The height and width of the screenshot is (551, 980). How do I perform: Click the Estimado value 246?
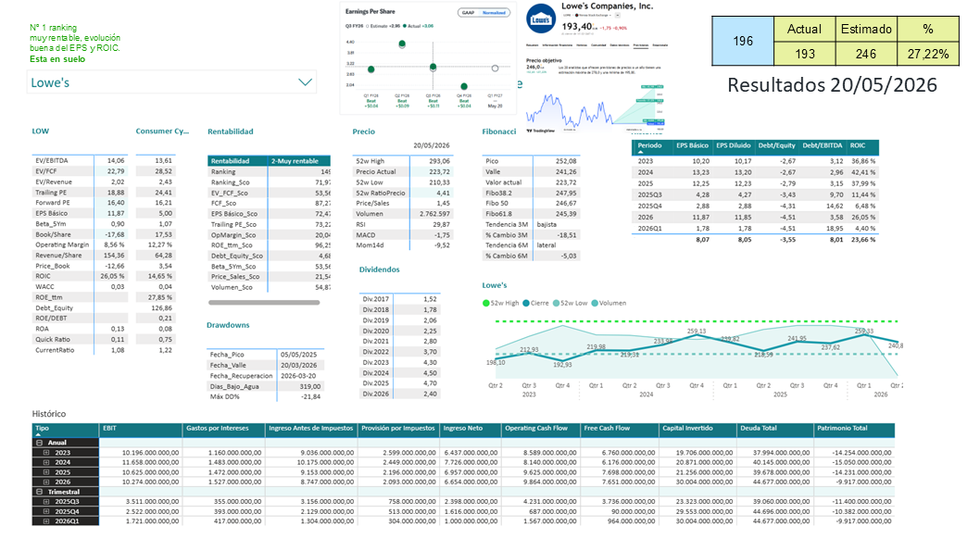point(866,55)
